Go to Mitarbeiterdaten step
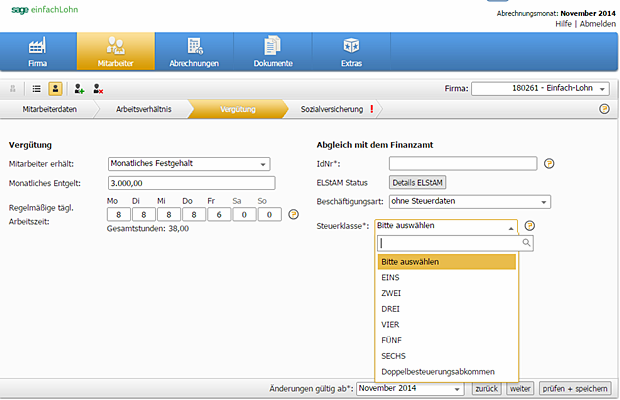 pos(49,109)
